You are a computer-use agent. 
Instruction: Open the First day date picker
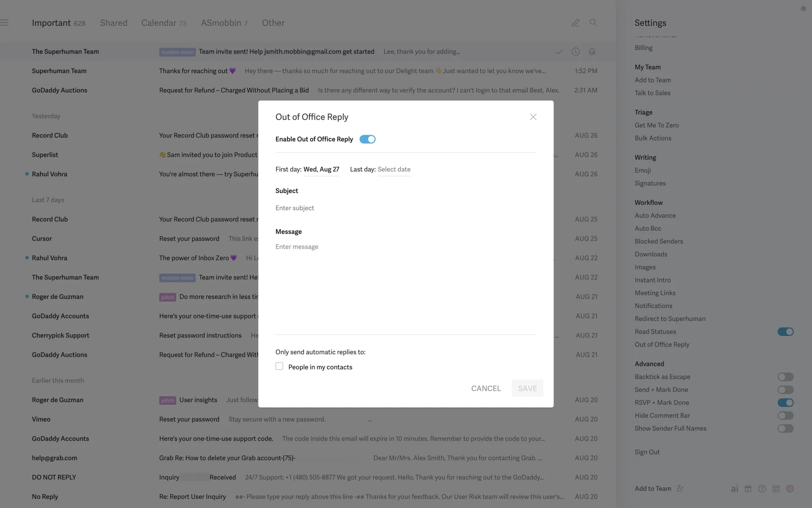point(321,169)
